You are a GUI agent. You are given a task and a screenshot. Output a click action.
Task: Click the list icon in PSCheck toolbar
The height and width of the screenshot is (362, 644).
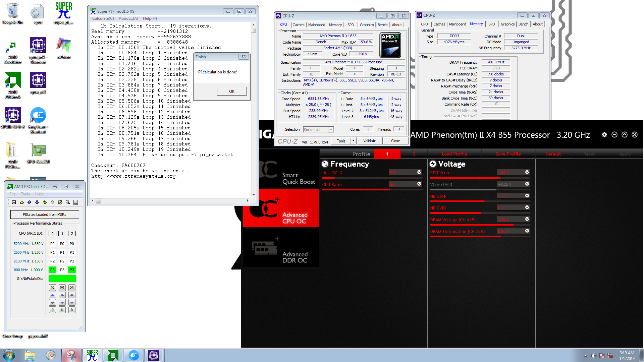(75, 202)
